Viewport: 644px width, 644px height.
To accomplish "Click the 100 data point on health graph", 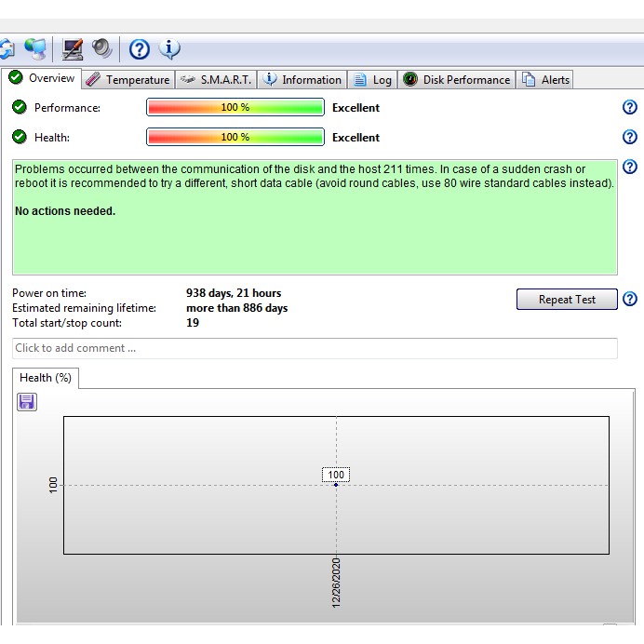I will coord(336,484).
